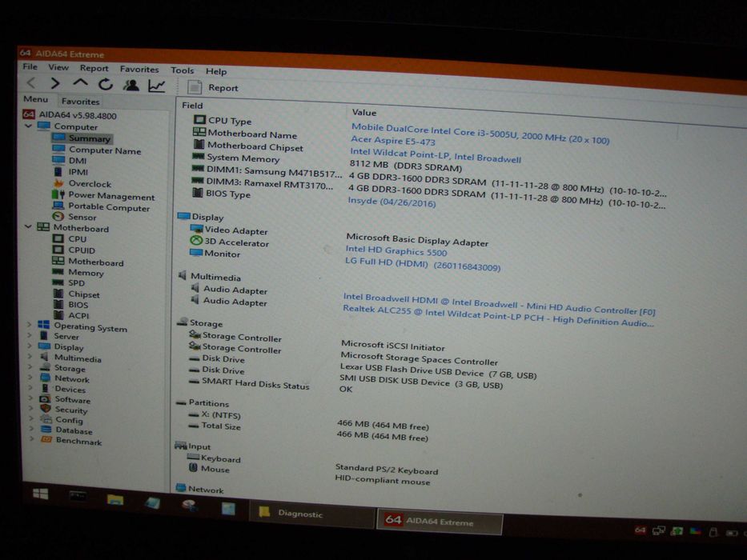Open the Insyde BIOS link

(392, 202)
